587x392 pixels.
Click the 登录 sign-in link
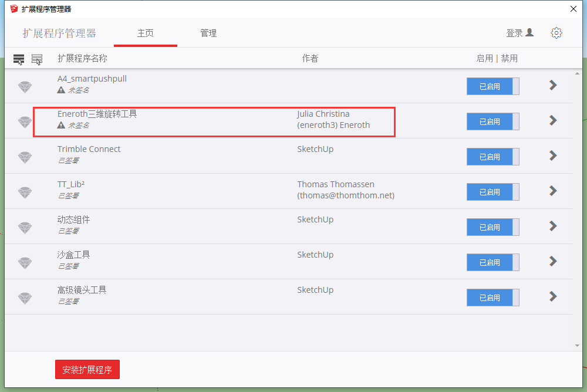pos(514,33)
